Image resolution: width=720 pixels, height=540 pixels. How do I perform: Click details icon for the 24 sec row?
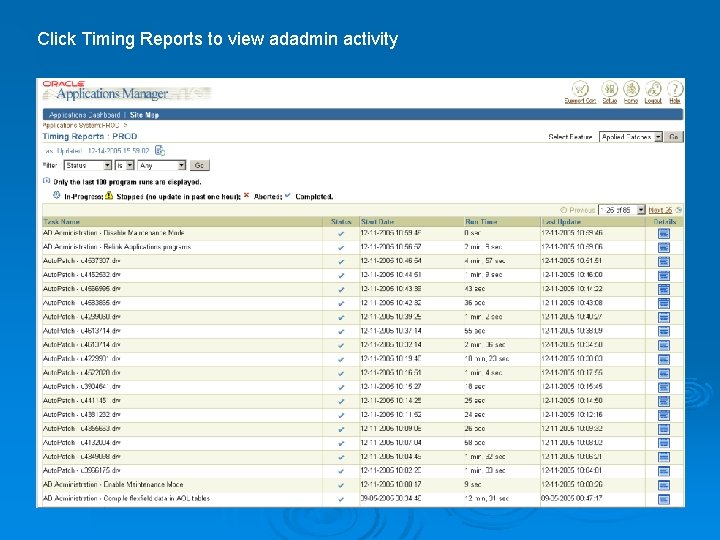(x=664, y=415)
